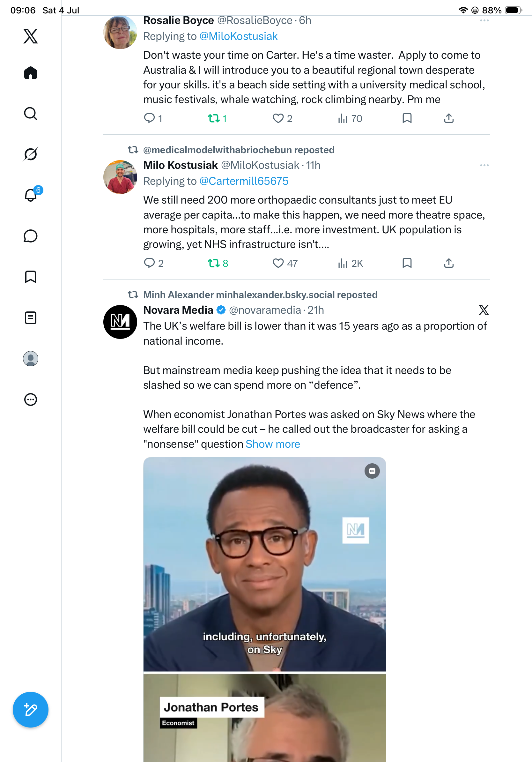Play the Novara Media video thumbnail
Screen dimensions: 532x762
point(265,609)
